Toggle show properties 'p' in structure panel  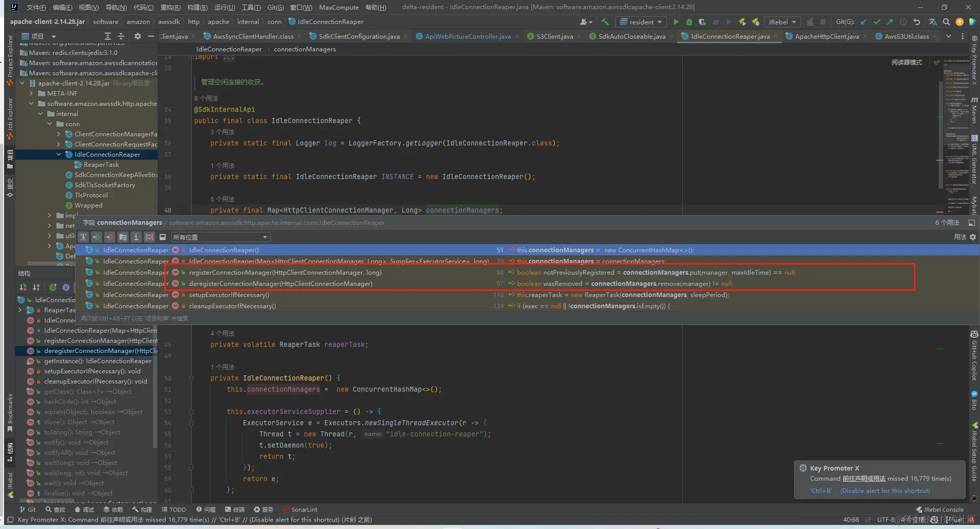66,287
